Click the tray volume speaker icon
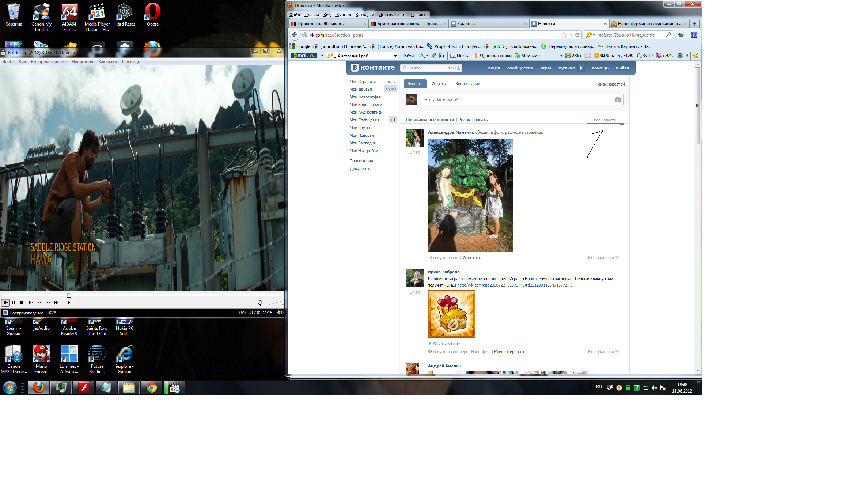Viewport: 868px width, 488px height. pos(654,388)
